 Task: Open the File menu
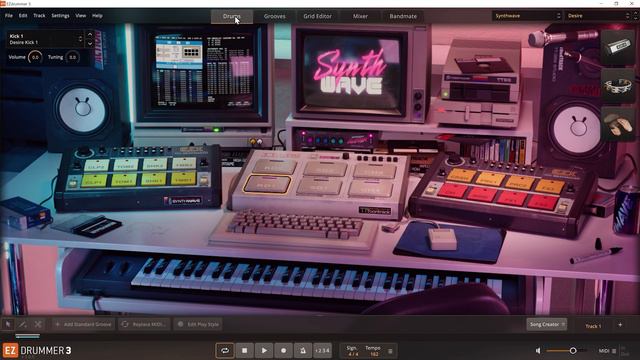point(9,16)
